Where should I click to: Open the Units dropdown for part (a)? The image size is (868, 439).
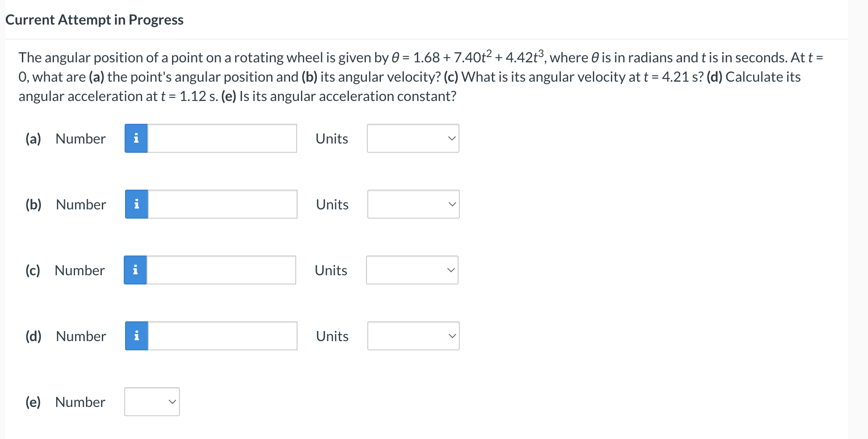coord(412,138)
